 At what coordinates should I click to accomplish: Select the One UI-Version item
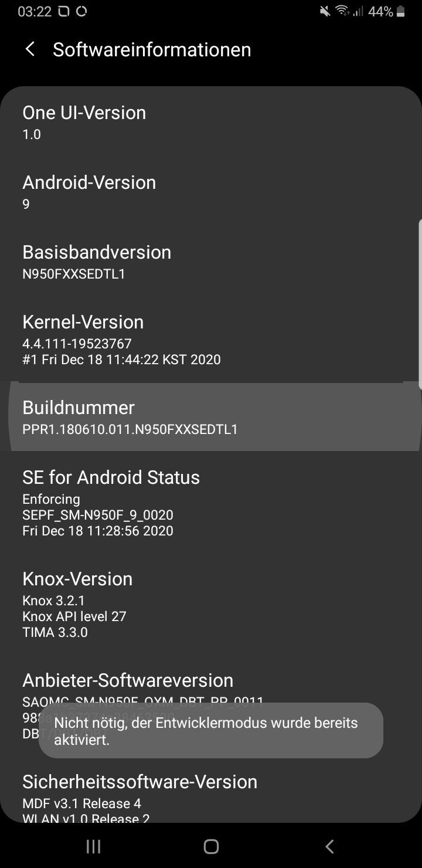pos(211,122)
